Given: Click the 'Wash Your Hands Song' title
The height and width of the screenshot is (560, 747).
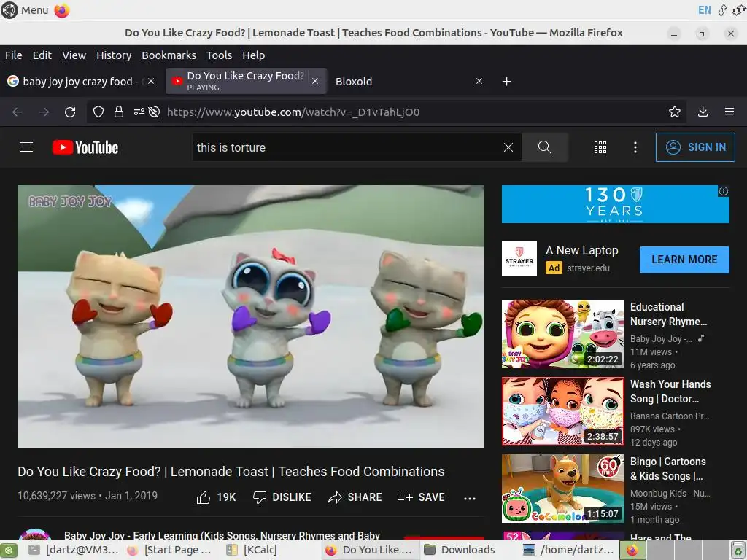Looking at the screenshot, I should point(670,392).
